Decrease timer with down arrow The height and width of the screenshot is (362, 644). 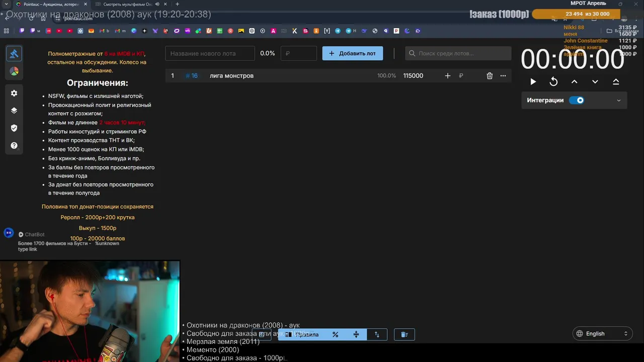coord(595,82)
